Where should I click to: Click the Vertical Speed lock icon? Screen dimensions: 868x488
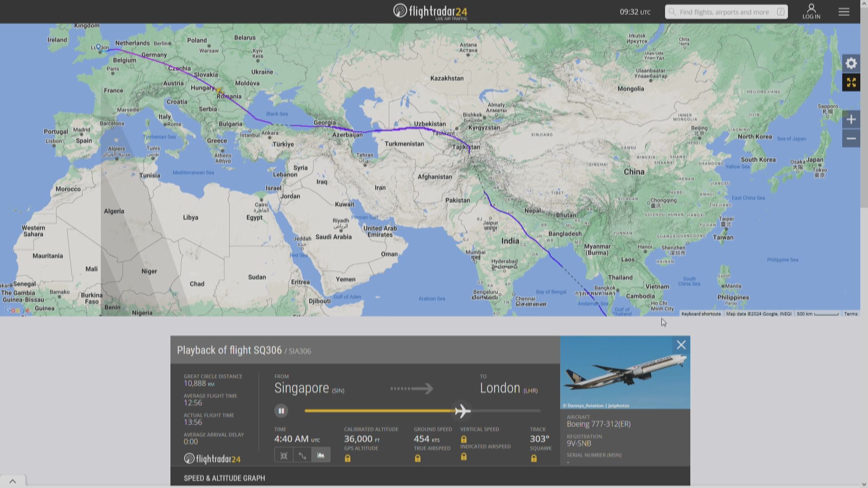point(464,439)
